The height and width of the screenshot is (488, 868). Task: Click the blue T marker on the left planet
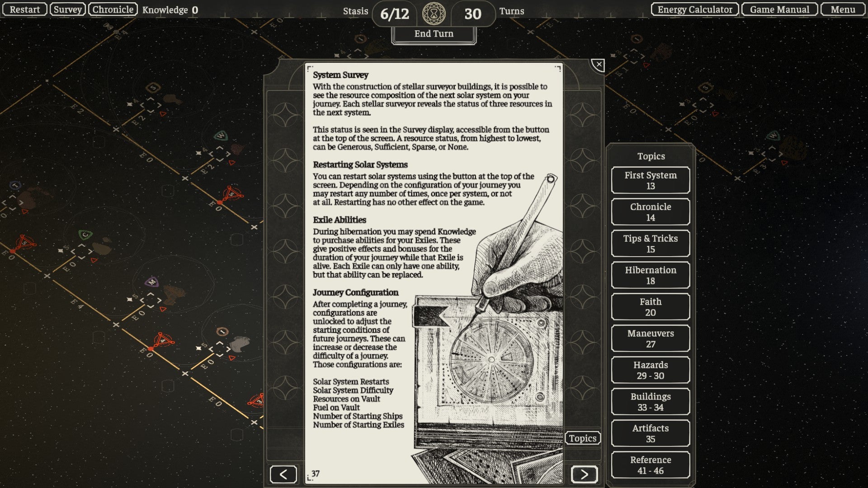14,185
